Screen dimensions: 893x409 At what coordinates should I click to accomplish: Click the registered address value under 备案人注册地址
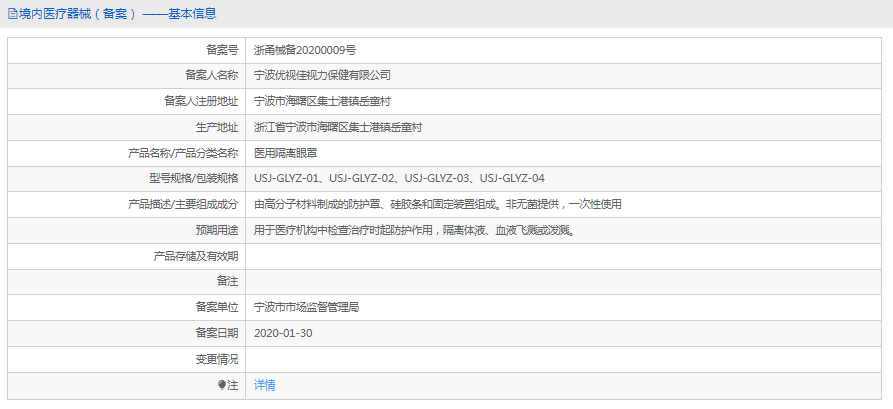point(319,101)
